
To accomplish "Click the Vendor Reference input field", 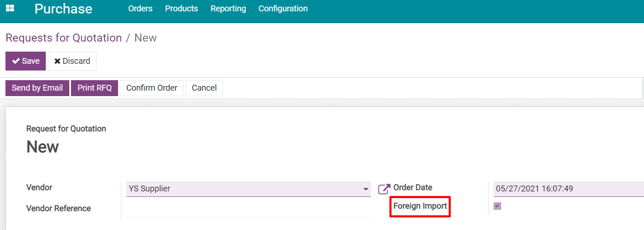I will click(249, 209).
